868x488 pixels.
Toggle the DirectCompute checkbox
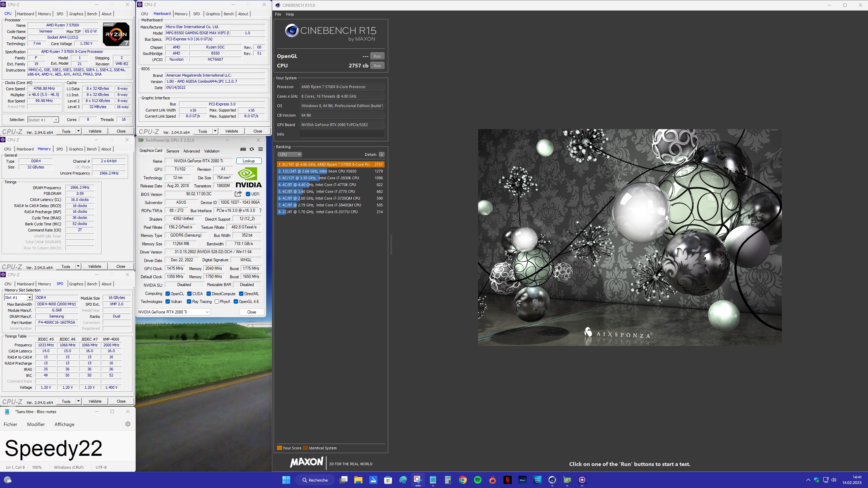coord(209,294)
